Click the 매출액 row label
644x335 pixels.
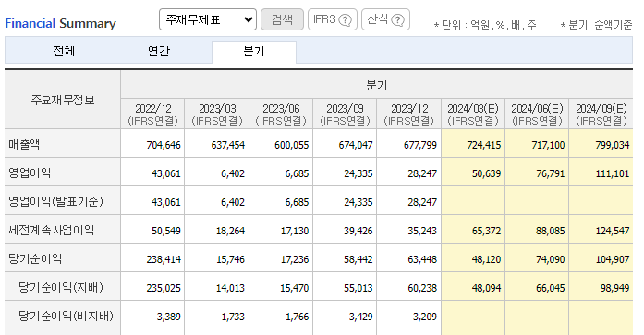pyautogui.click(x=24, y=144)
